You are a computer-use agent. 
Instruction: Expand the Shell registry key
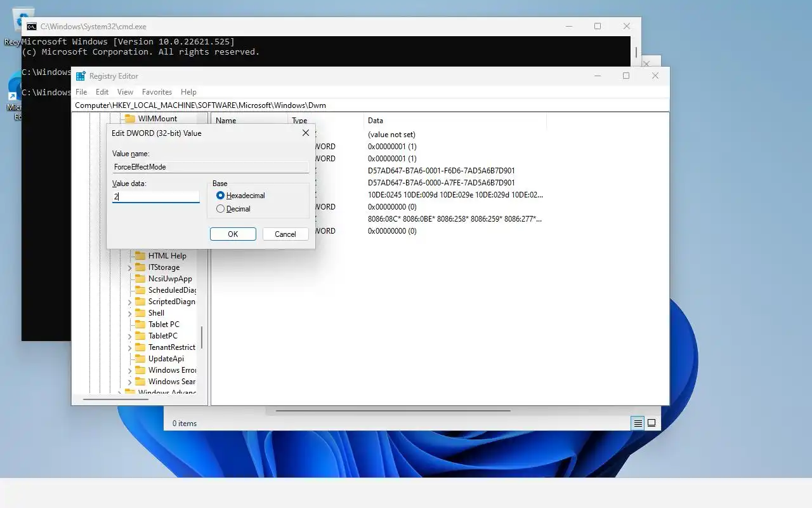pyautogui.click(x=129, y=313)
